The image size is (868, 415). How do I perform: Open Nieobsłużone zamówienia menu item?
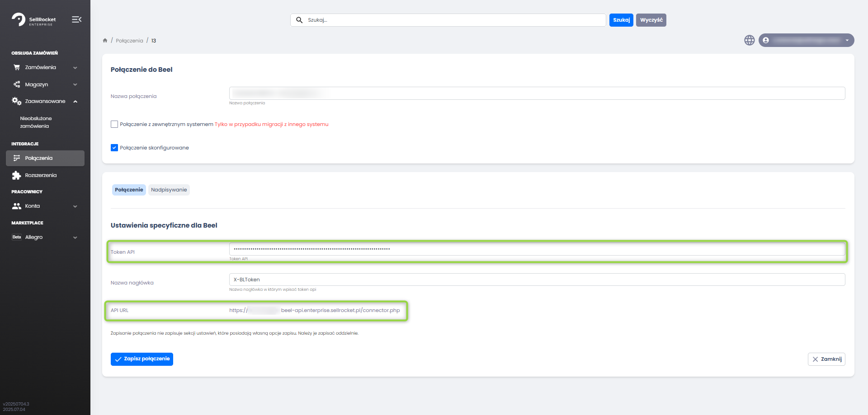pyautogui.click(x=36, y=122)
